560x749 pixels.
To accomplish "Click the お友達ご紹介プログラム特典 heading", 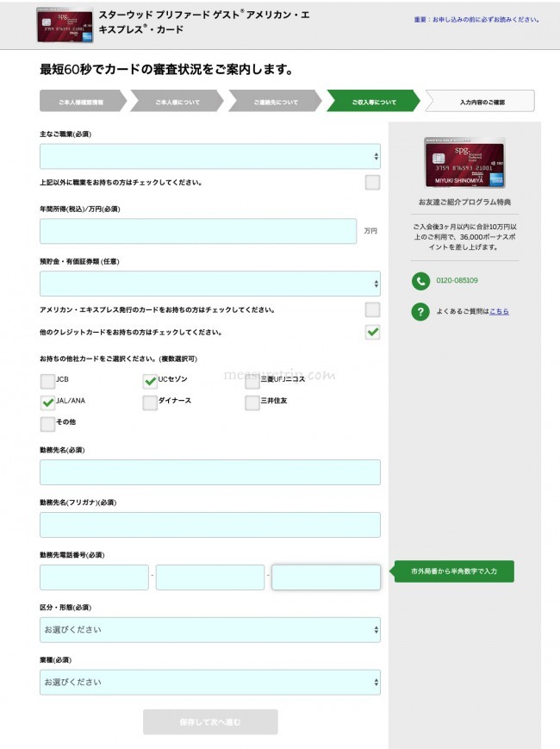I will (x=464, y=202).
